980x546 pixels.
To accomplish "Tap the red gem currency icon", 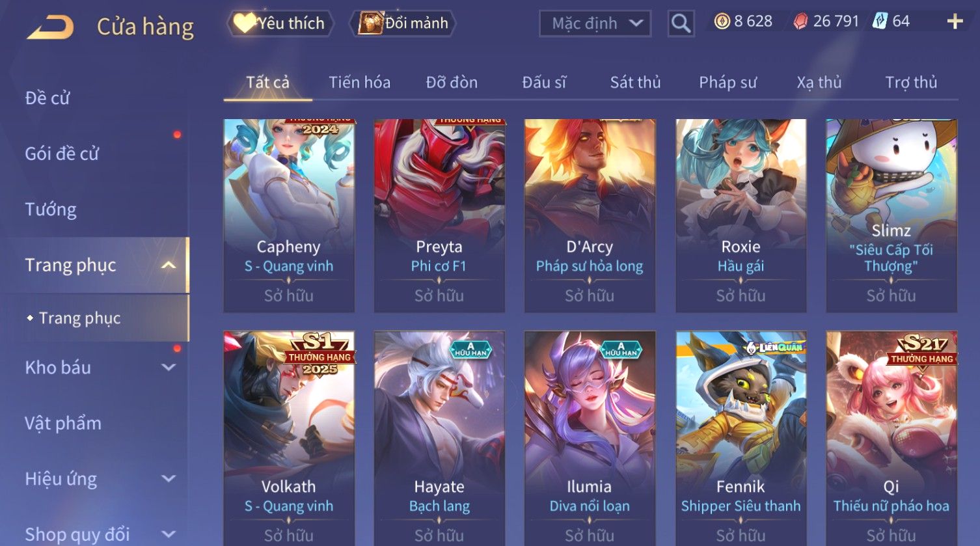I will pos(800,21).
